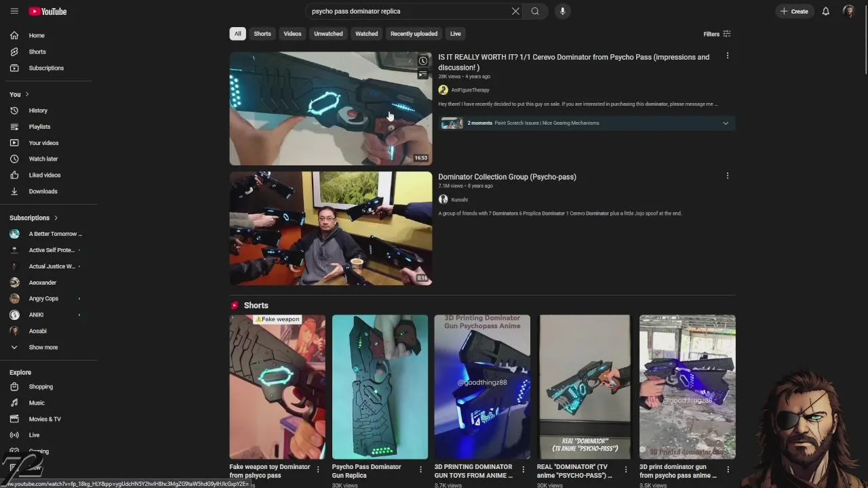868x488 pixels.
Task: Select the Live filter chip
Action: pos(456,34)
